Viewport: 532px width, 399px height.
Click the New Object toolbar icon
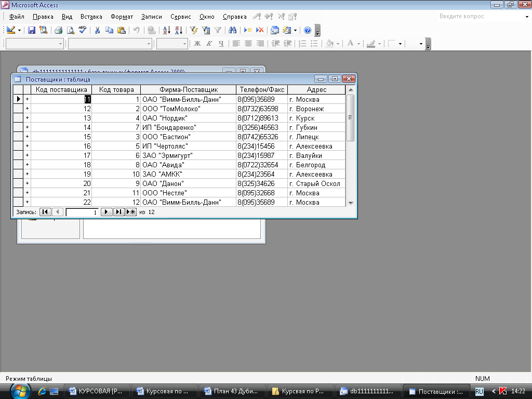pyautogui.click(x=287, y=30)
